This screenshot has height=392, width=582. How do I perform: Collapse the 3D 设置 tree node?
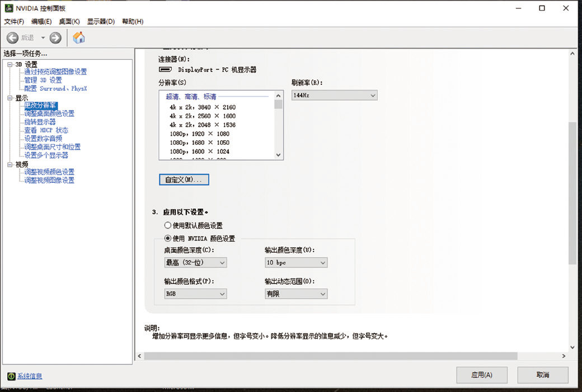pyautogui.click(x=10, y=64)
